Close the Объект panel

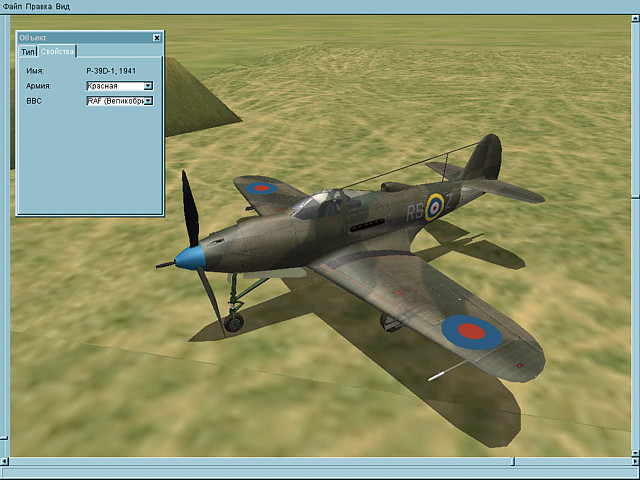[x=157, y=38]
